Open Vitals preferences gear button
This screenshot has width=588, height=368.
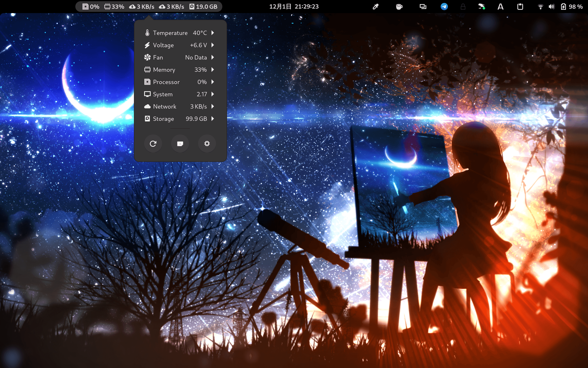[207, 144]
